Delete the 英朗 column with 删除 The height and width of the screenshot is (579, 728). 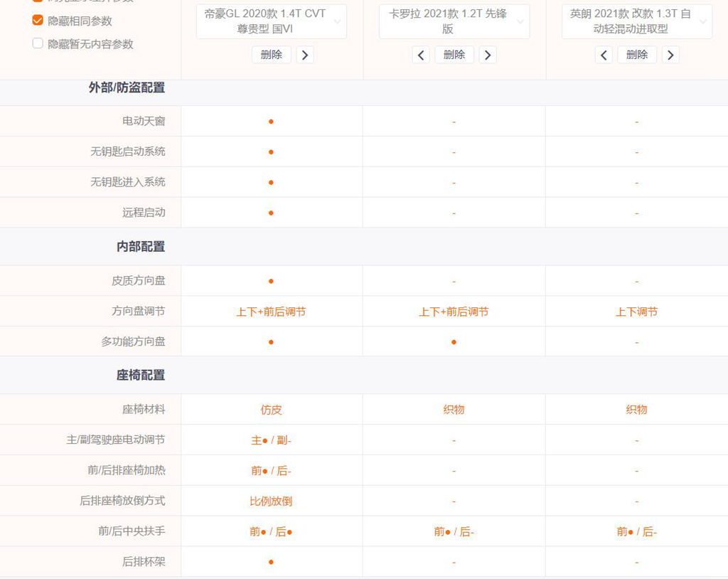[636, 55]
